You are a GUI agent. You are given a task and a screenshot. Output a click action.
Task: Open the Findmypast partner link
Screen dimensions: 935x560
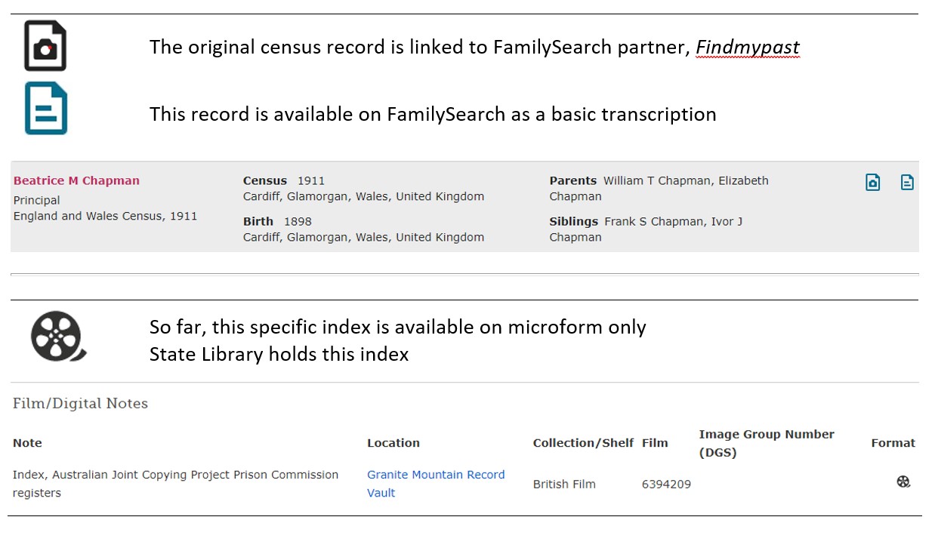(x=748, y=47)
